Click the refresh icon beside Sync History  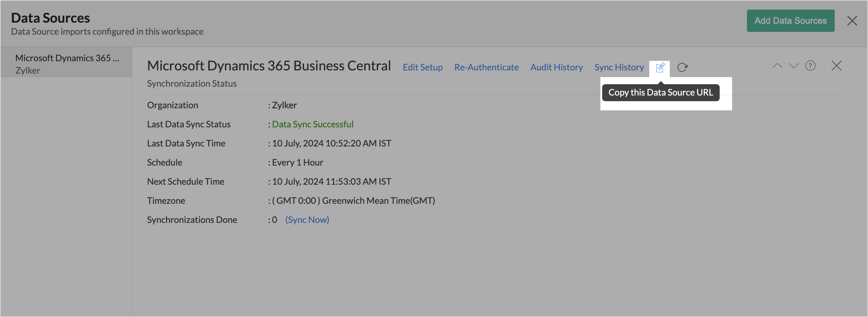tap(682, 67)
